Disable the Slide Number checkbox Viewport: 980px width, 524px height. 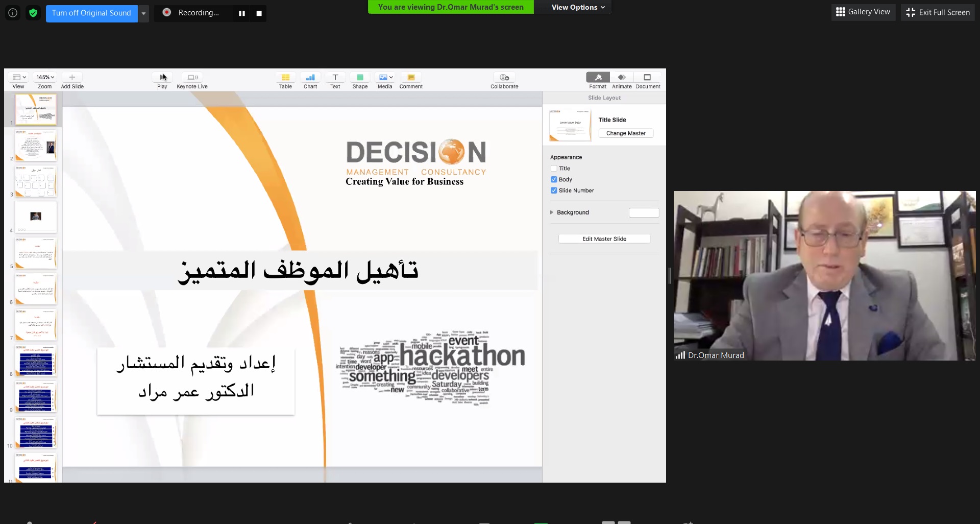coord(554,190)
